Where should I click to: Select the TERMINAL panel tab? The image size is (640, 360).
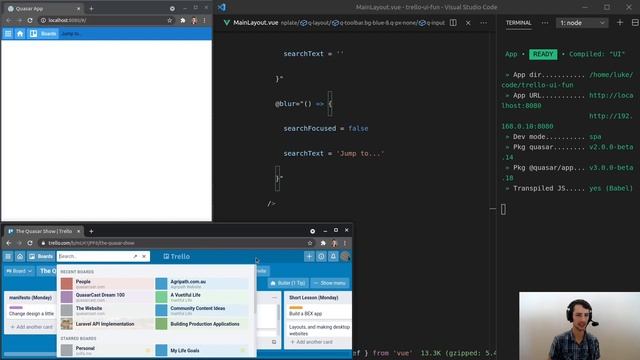518,22
